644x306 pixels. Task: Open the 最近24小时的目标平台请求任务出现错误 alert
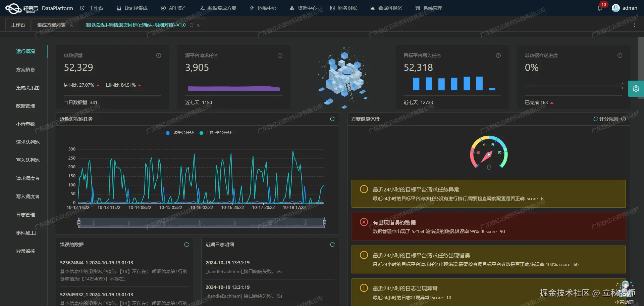pyautogui.click(x=489, y=260)
